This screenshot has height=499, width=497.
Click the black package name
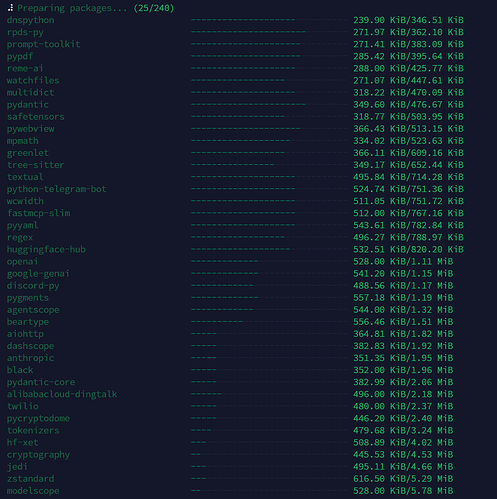click(x=20, y=370)
